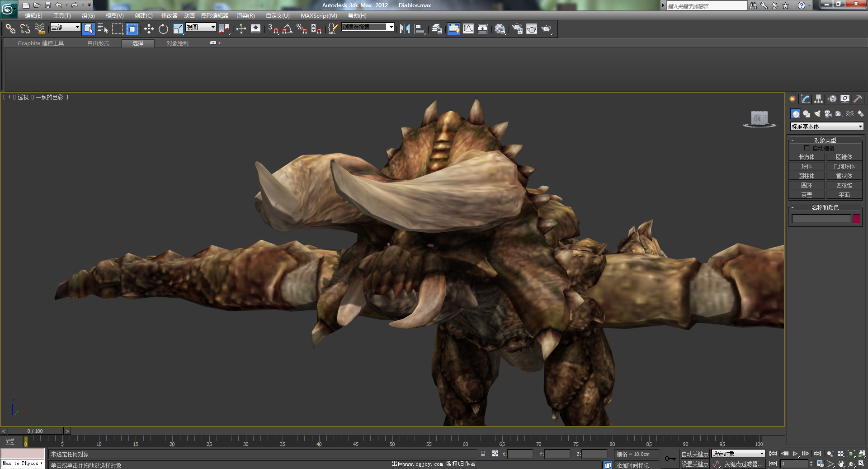Activate the Select Object arrow tool
868x469 pixels.
pyautogui.click(x=89, y=29)
